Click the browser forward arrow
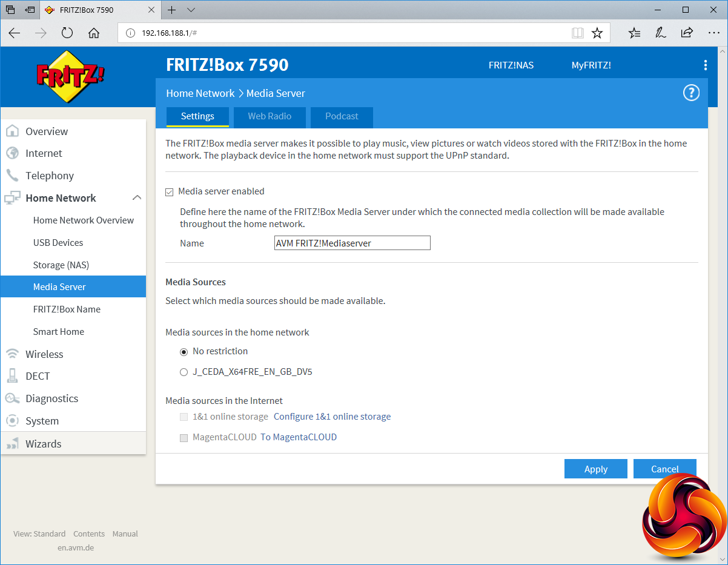Screen dimensions: 728x565 41,33
